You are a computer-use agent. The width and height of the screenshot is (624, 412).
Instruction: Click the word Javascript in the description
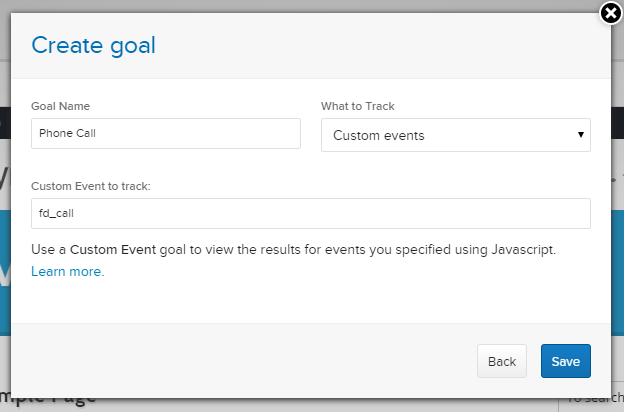[x=520, y=248]
